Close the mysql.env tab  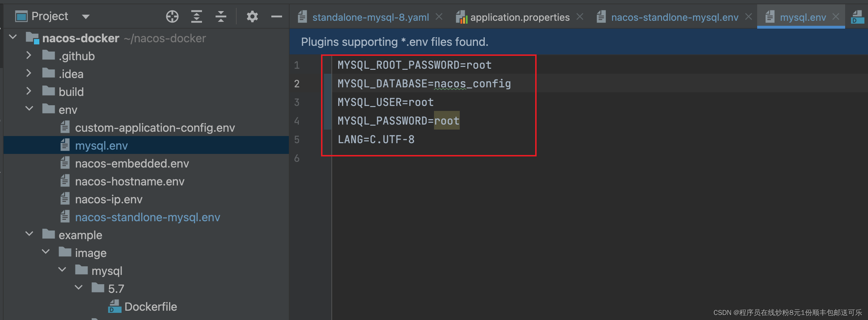point(835,17)
